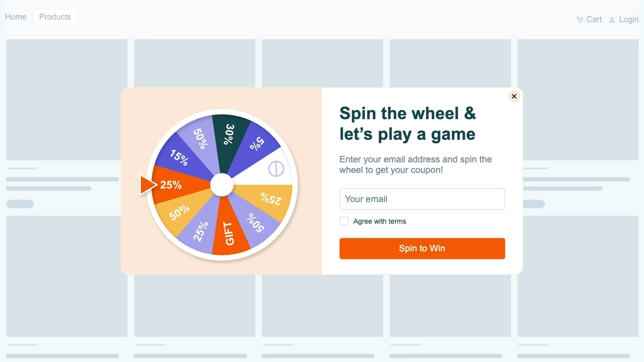Viewport: 644px width, 362px height.
Task: Open the Home menu item
Action: point(16,17)
